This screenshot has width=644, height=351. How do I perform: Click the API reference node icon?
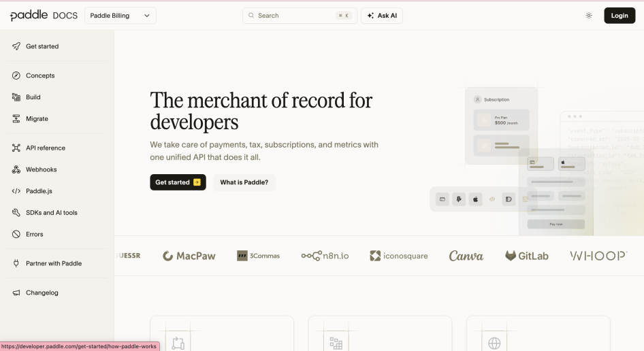[x=16, y=148]
